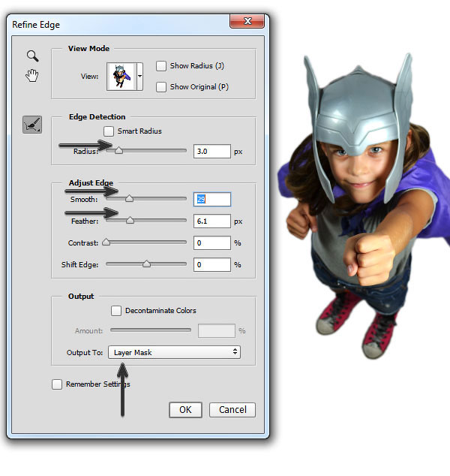Click the Edge Detection section heading
Image resolution: width=450 pixels, height=476 pixels.
click(97, 117)
